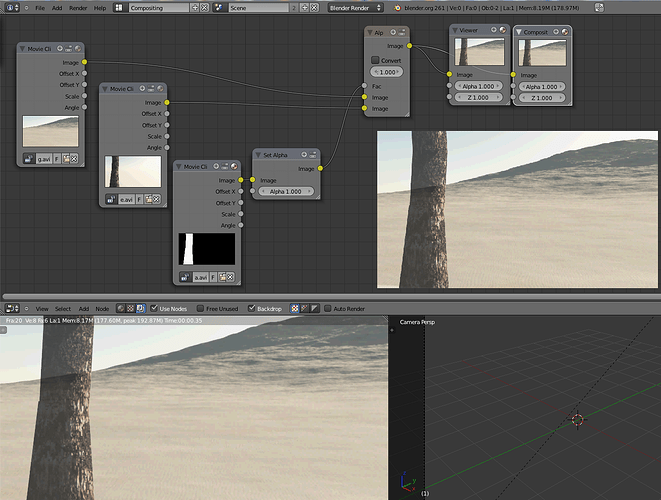The height and width of the screenshot is (500, 661).
Task: Collapse the e.avi Movie Clip node
Action: [x=105, y=89]
